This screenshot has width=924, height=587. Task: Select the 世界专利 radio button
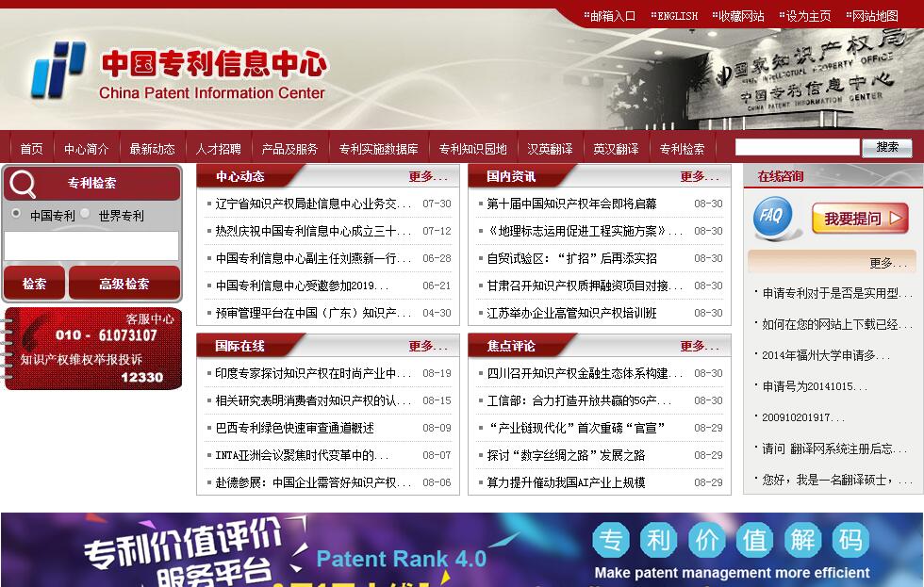[x=85, y=214]
